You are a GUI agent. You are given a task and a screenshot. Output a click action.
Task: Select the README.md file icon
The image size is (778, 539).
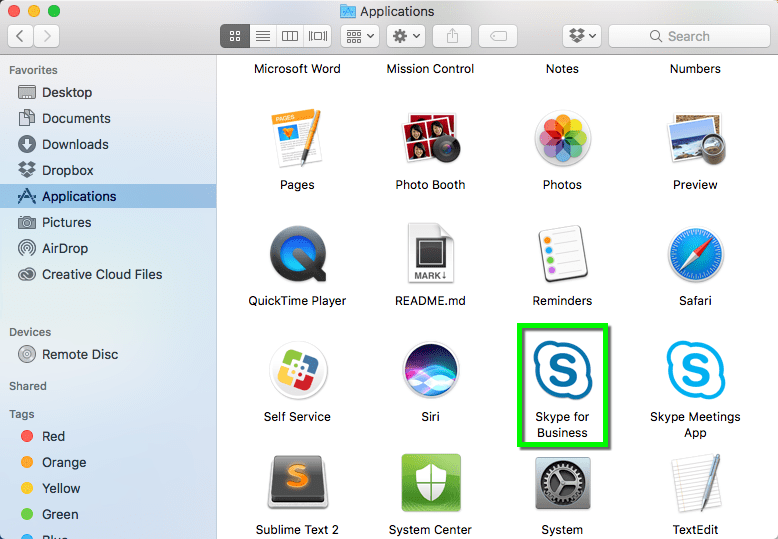430,253
